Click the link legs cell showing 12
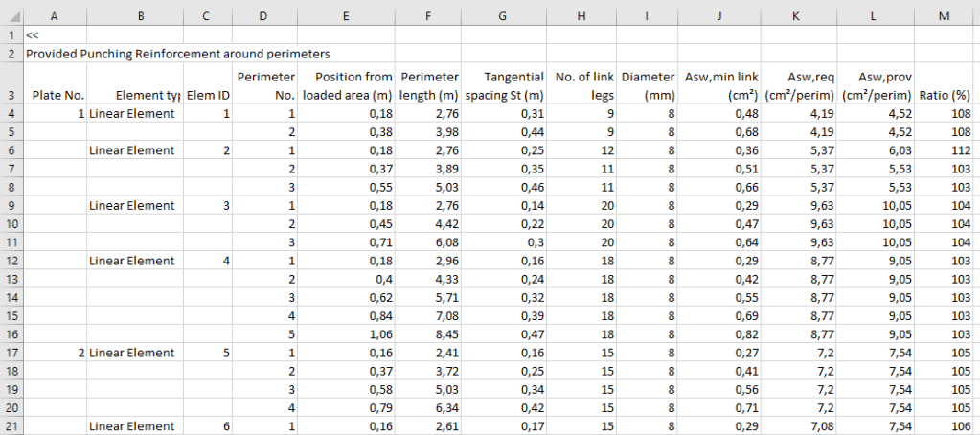Screen dimensions: 980x435 (x=581, y=150)
